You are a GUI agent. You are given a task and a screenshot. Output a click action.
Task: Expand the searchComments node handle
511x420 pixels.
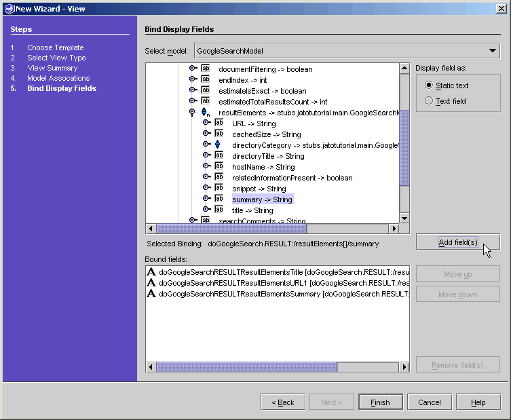point(193,220)
